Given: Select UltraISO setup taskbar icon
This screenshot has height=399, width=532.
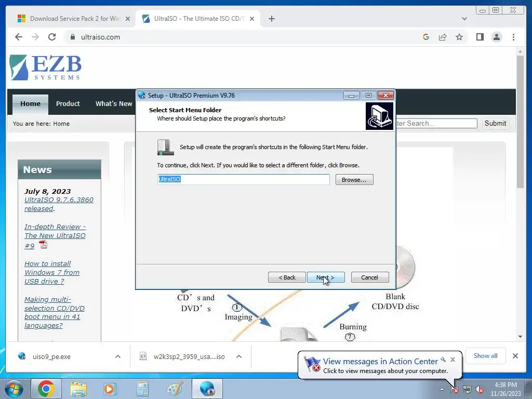Looking at the screenshot, I should coord(207,389).
